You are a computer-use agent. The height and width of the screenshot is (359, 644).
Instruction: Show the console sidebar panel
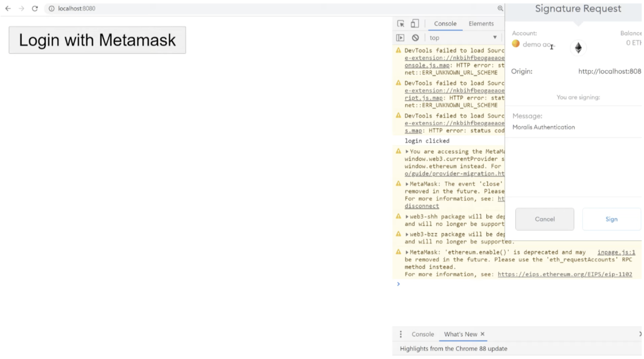(400, 37)
